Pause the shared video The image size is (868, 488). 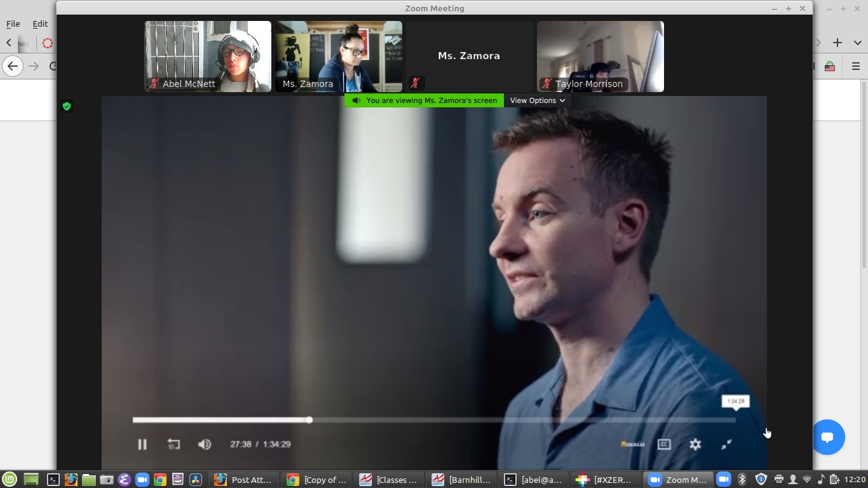[142, 444]
